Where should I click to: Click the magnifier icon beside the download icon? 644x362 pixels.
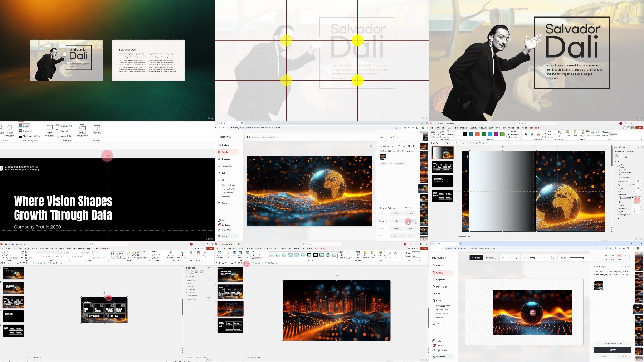coord(409,146)
